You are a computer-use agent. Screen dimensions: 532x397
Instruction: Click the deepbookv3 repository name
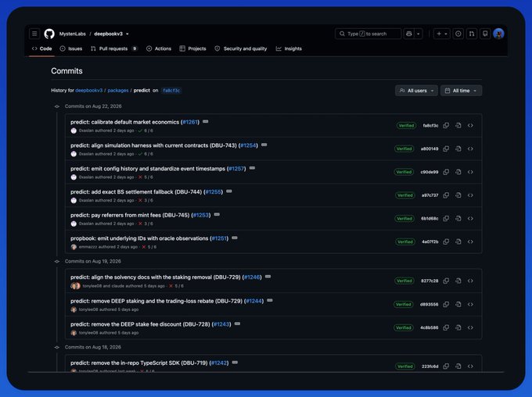108,34
